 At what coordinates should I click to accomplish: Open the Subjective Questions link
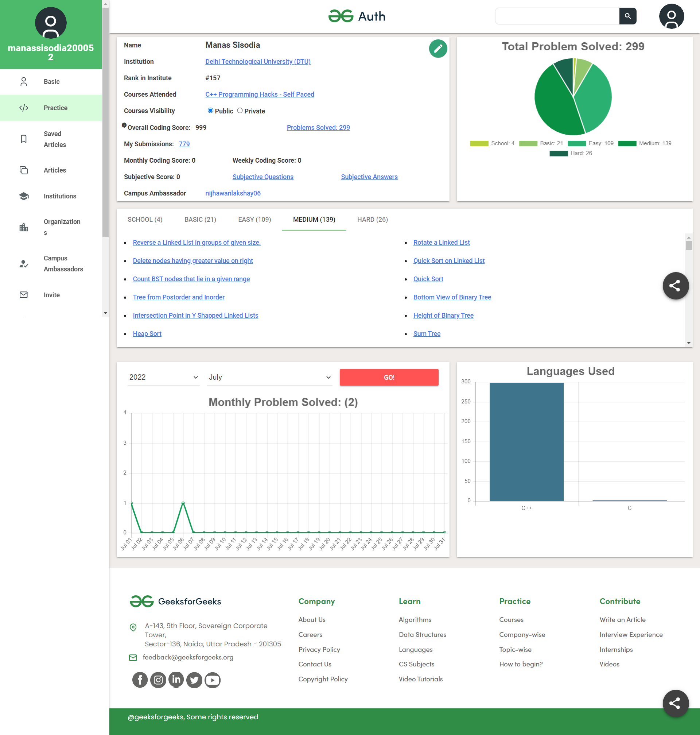pyautogui.click(x=263, y=177)
